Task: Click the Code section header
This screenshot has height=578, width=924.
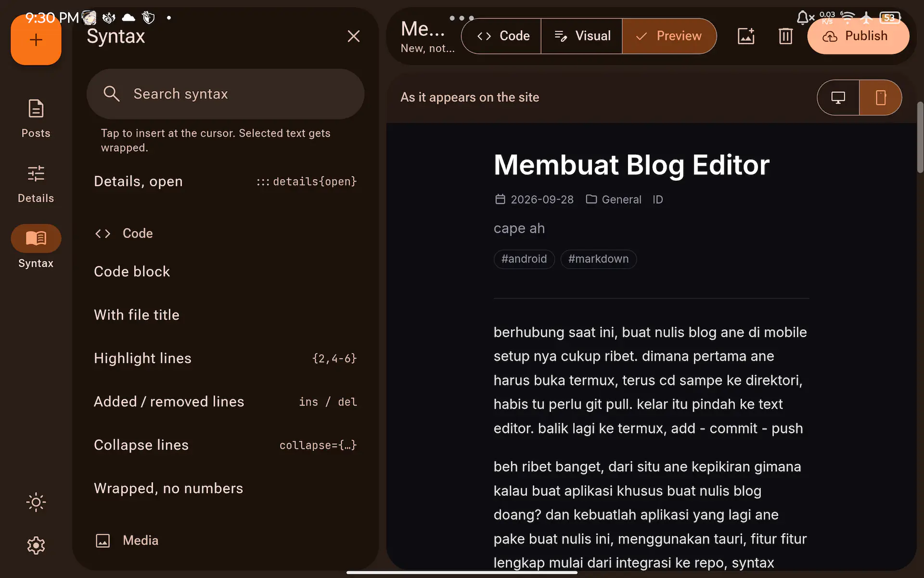Action: (x=124, y=234)
